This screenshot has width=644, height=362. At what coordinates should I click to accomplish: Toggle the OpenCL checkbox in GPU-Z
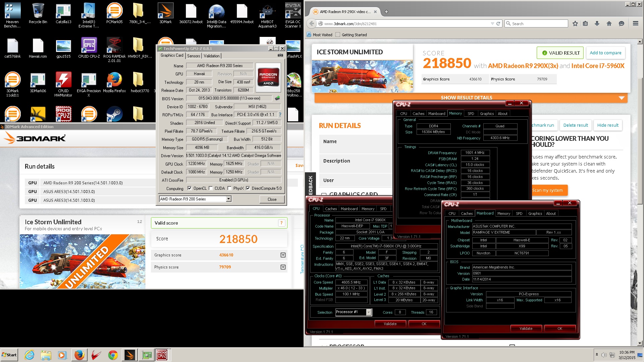coord(190,188)
